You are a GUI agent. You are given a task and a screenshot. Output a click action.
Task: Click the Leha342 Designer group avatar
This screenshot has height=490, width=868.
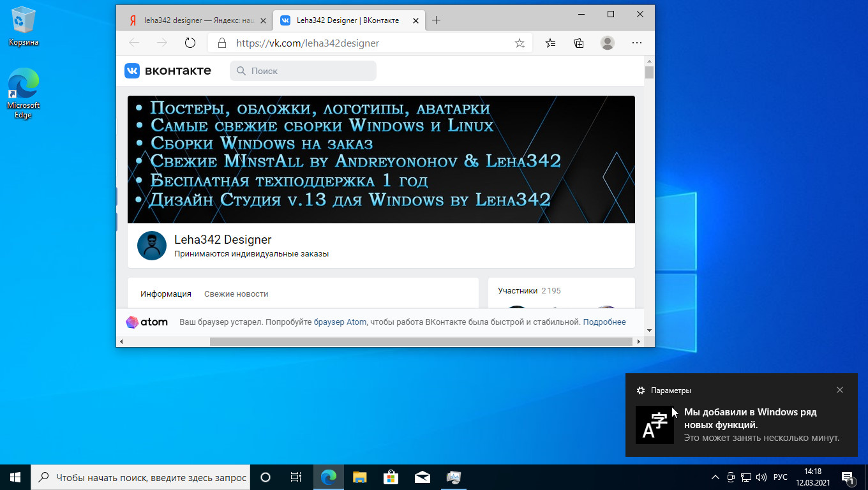(152, 246)
